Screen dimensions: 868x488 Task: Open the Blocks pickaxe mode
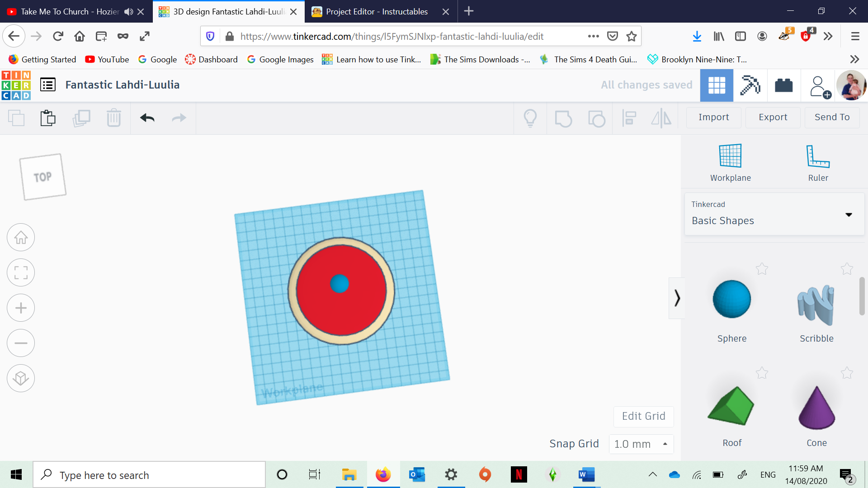[750, 85]
